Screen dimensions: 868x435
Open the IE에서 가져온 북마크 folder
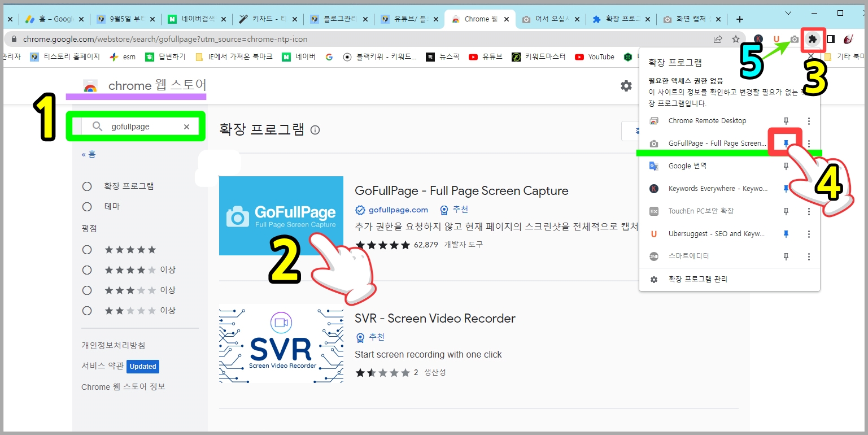234,56
